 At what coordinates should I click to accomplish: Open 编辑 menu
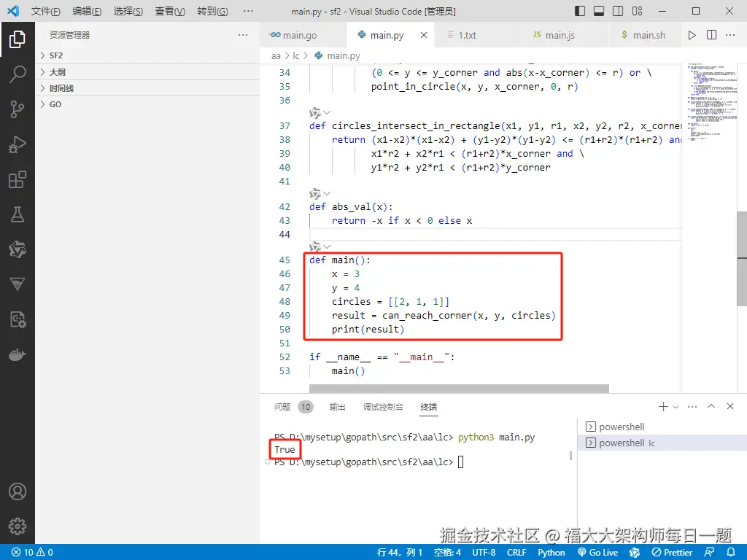87,11
